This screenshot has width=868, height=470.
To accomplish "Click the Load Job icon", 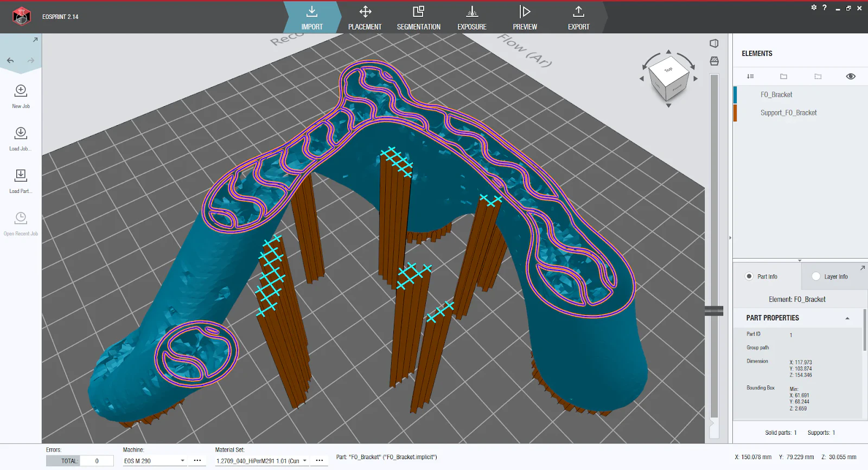I will pyautogui.click(x=21, y=133).
